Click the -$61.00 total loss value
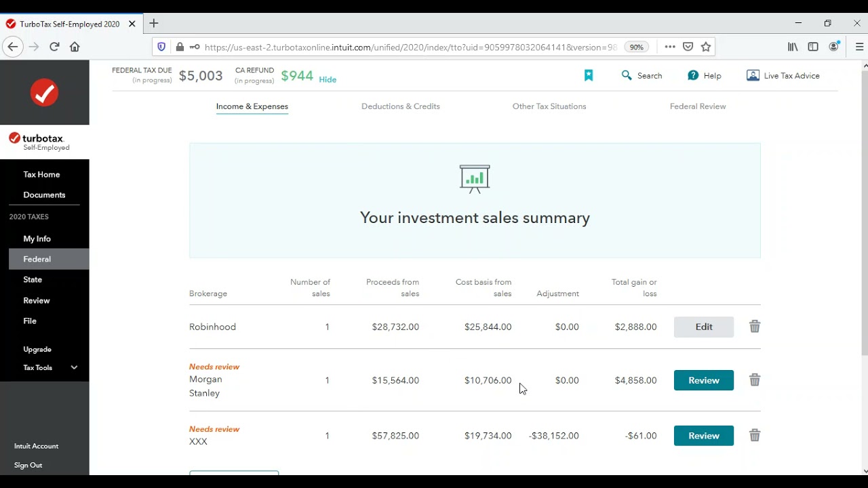868x488 pixels. coord(641,436)
